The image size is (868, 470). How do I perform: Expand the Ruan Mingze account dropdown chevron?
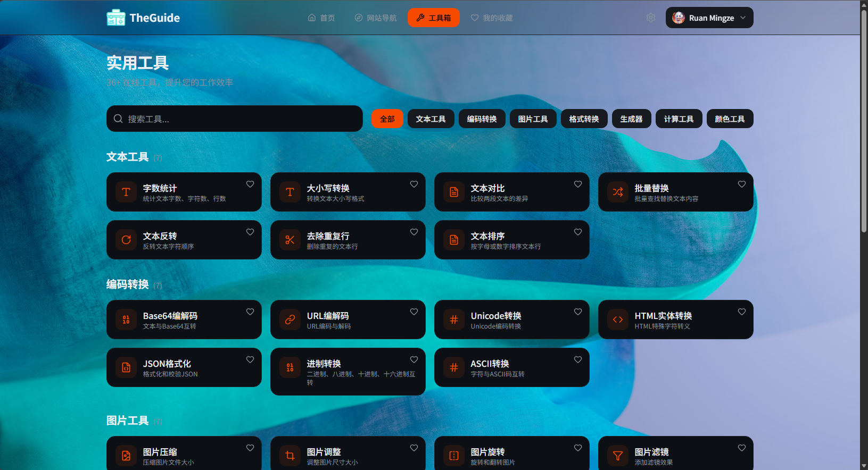[x=743, y=18]
